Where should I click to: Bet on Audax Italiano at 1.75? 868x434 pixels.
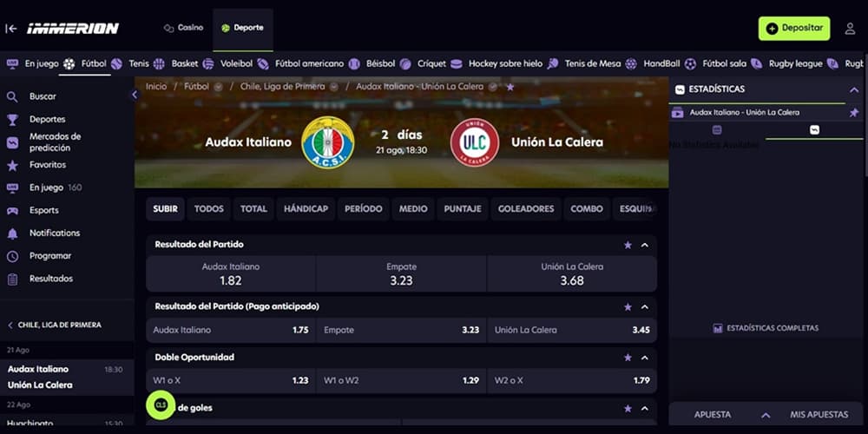coord(231,330)
